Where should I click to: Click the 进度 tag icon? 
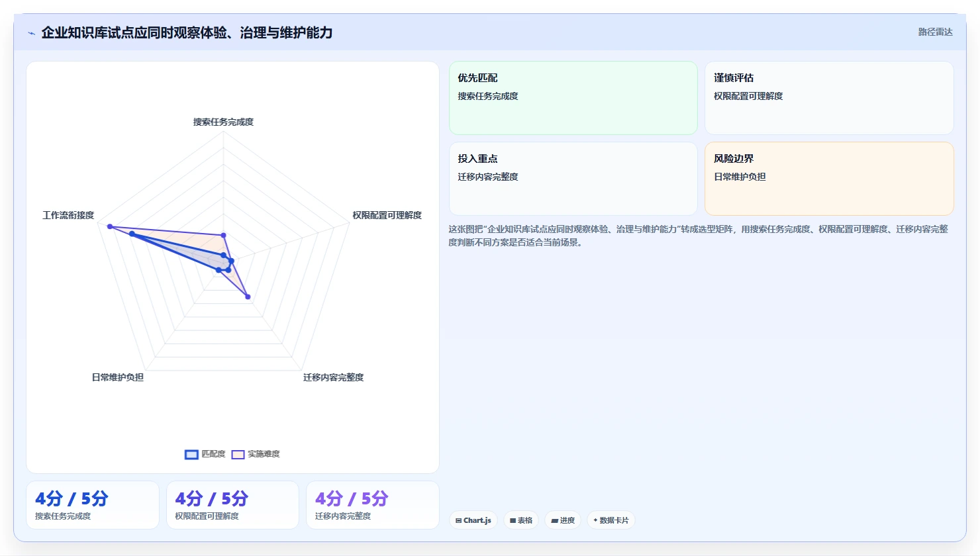pos(555,521)
